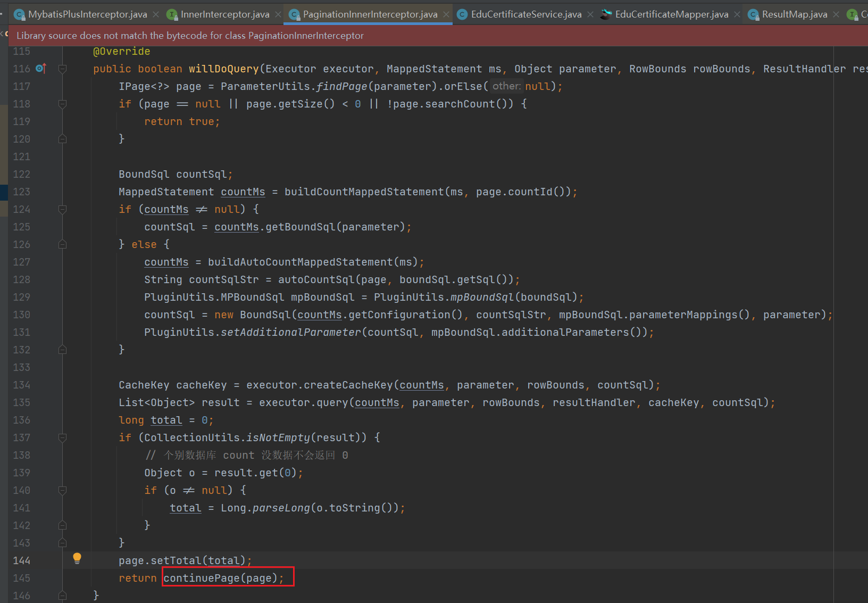Fold the CollectionUtils.isNotEmpty block on line 137

coord(62,437)
